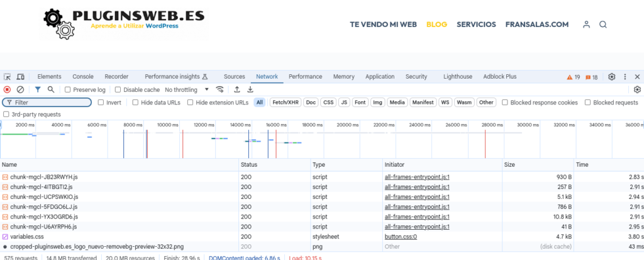Filter requests by Other type

[486, 103]
